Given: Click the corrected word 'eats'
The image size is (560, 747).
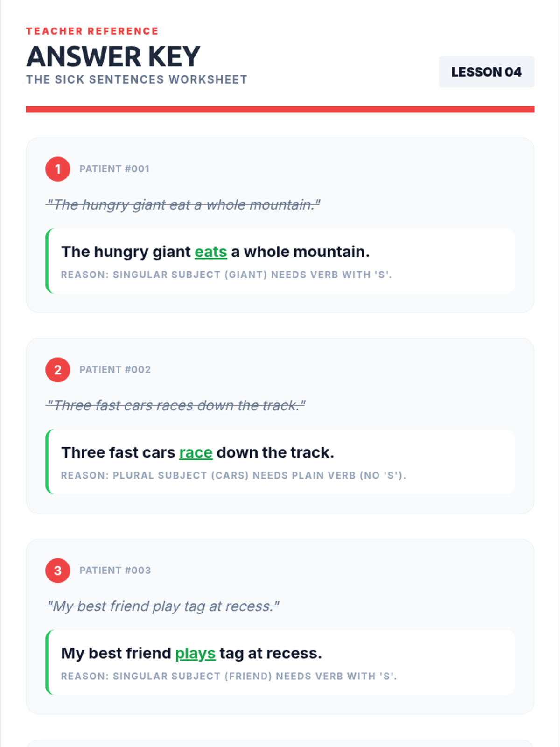Looking at the screenshot, I should (210, 252).
